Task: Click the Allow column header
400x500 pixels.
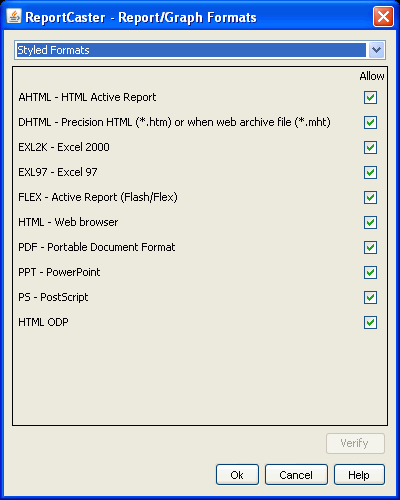Action: 372,76
